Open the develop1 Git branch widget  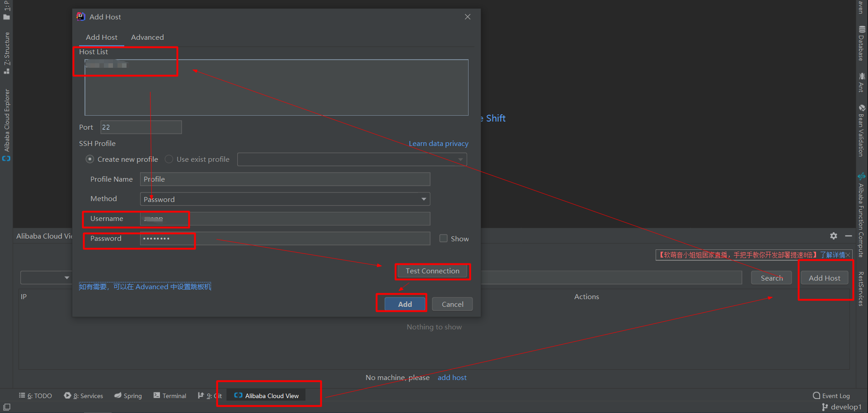click(842, 407)
